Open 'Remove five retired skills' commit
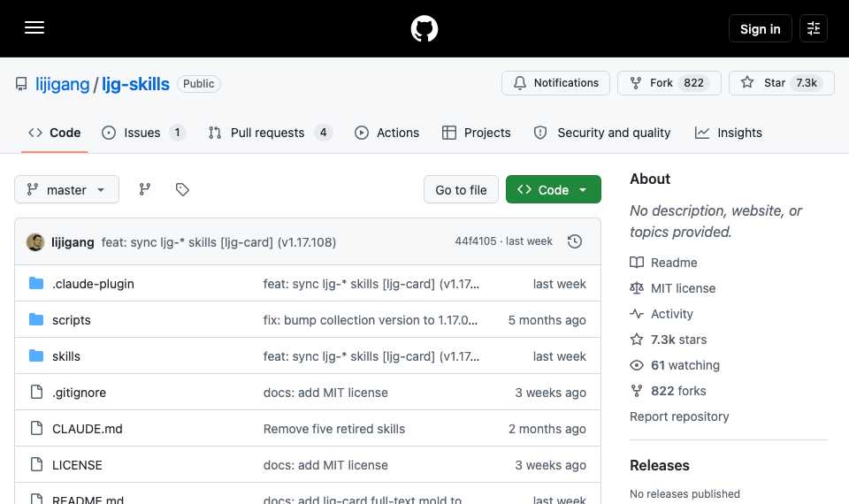Screen dimensions: 849x504 tap(334, 429)
